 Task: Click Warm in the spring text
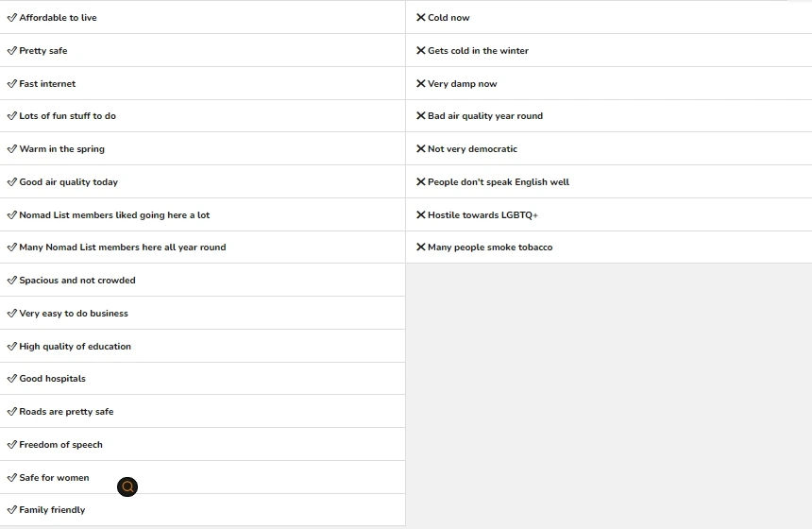61,149
